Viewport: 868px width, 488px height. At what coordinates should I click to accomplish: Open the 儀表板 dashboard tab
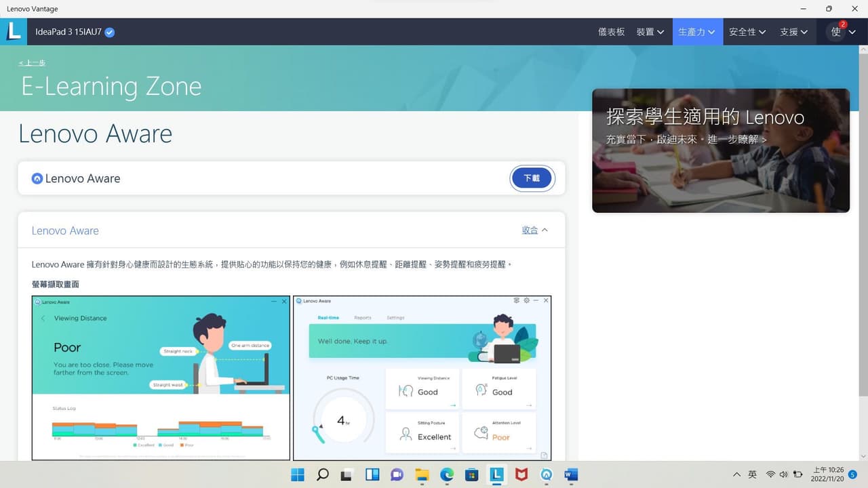[x=611, y=32]
